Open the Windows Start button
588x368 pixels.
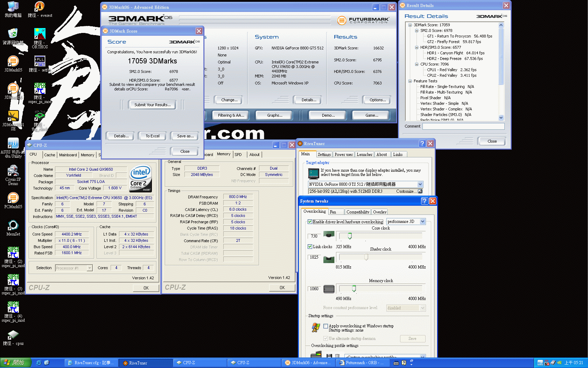(16, 363)
